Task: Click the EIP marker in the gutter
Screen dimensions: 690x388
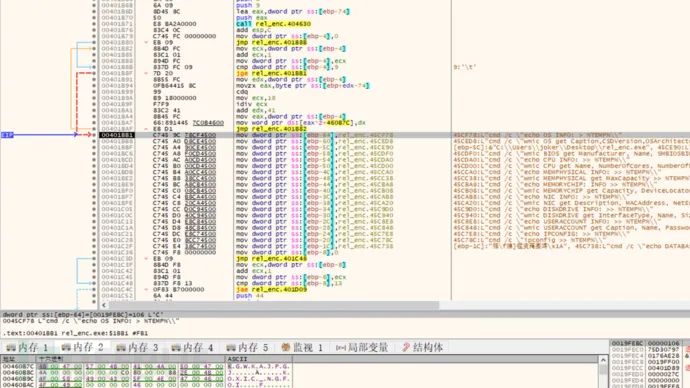Action: 7,135
